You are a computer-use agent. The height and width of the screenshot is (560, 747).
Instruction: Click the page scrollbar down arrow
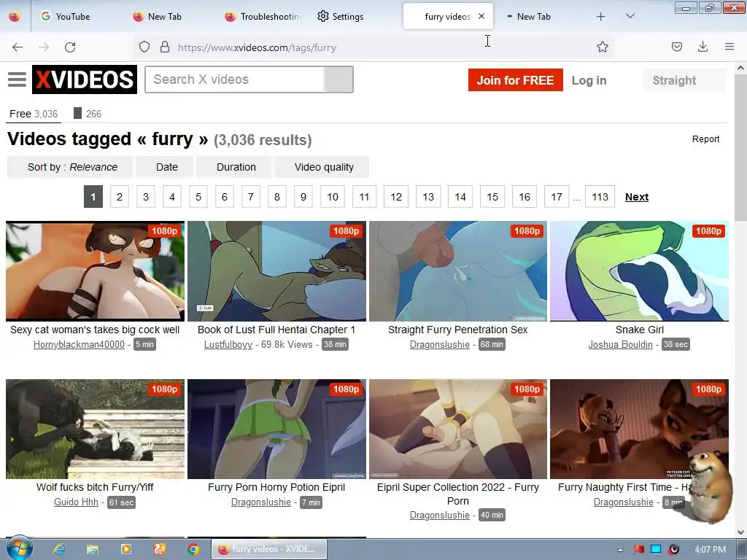740,532
